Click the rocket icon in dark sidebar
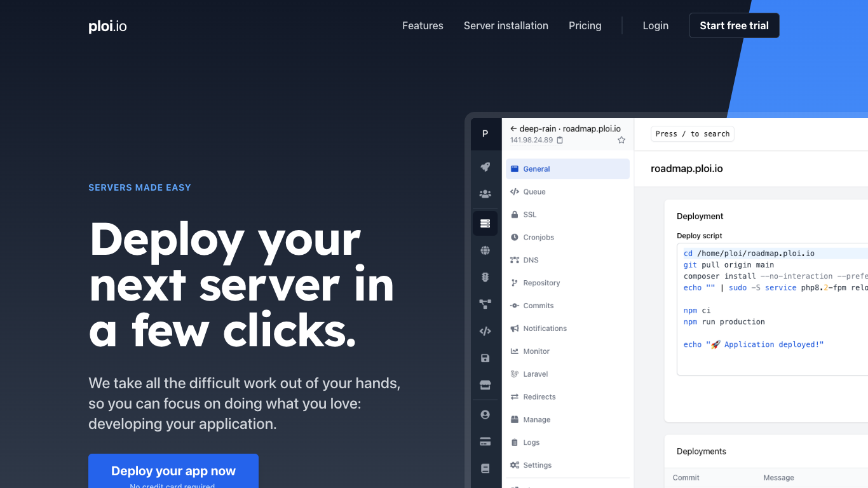The height and width of the screenshot is (488, 868). pyautogui.click(x=485, y=167)
